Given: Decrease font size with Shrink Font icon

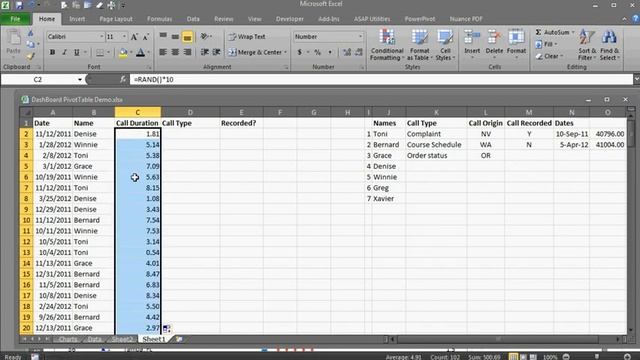Looking at the screenshot, I should pos(146,37).
